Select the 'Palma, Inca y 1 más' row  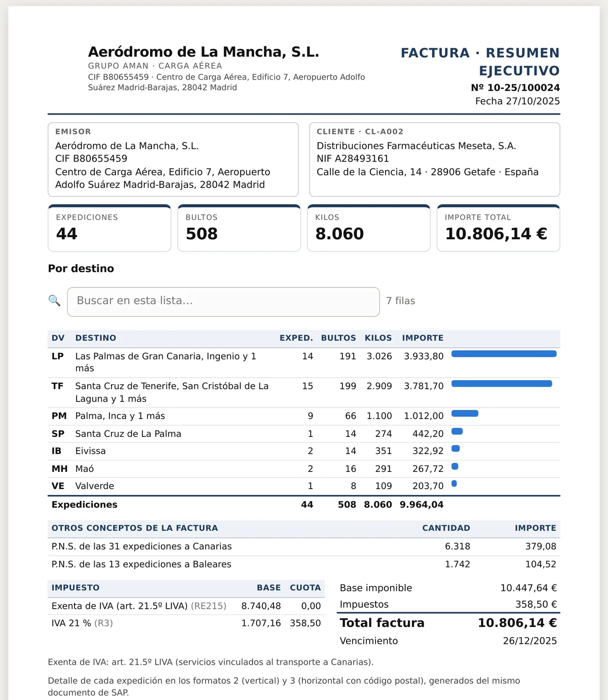click(304, 416)
